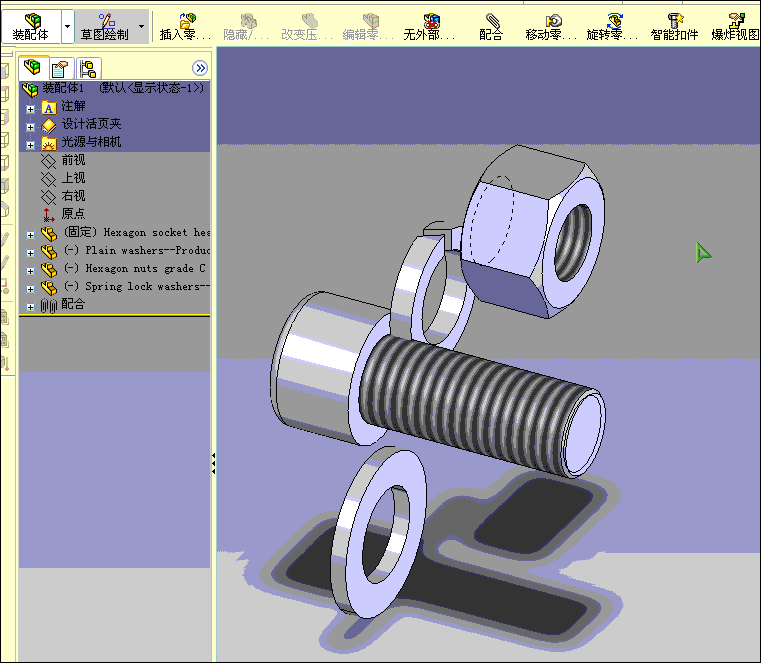761x663 pixels.
Task: Switch to the FeatureManager design tree tab
Action: [x=33, y=68]
